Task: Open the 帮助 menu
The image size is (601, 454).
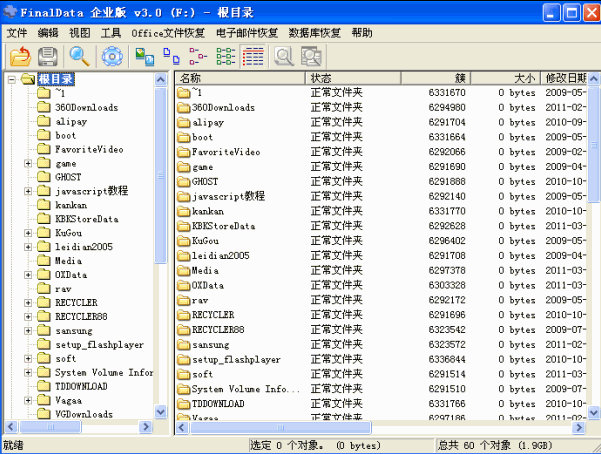Action: coord(362,33)
